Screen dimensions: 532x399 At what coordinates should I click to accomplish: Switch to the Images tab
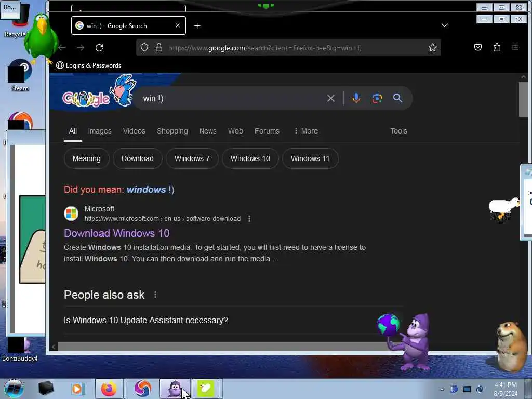pyautogui.click(x=100, y=131)
